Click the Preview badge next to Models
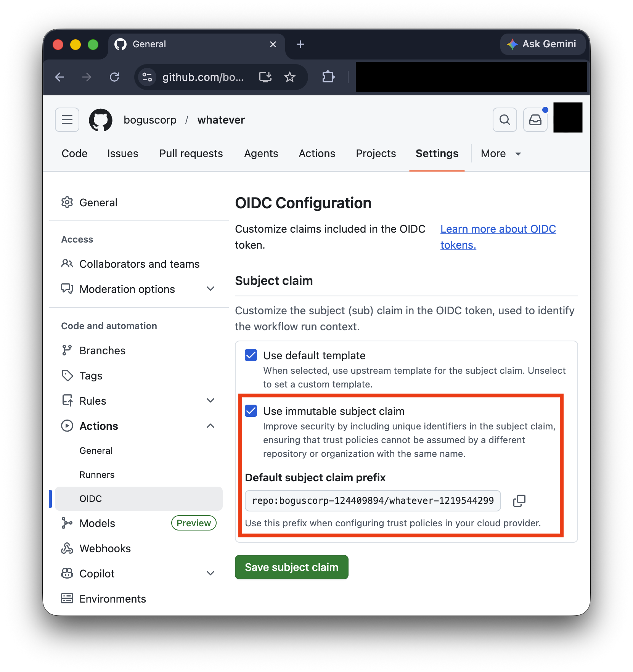This screenshot has width=633, height=672. tap(194, 523)
